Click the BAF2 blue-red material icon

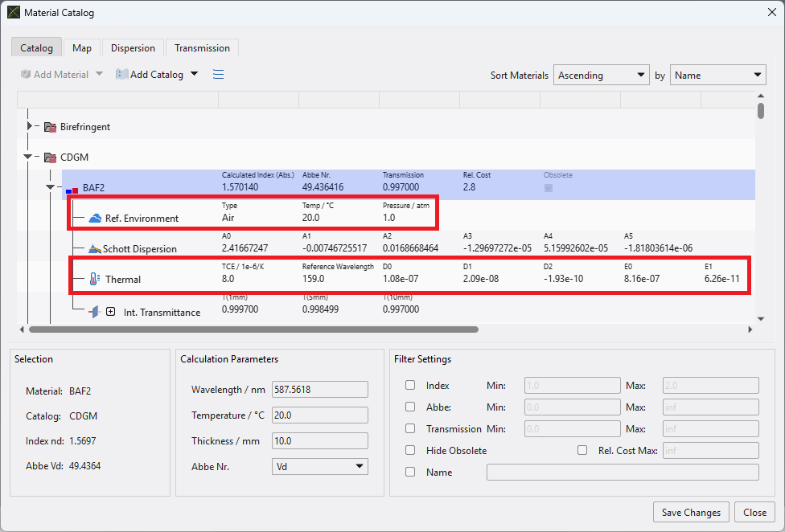(x=72, y=190)
